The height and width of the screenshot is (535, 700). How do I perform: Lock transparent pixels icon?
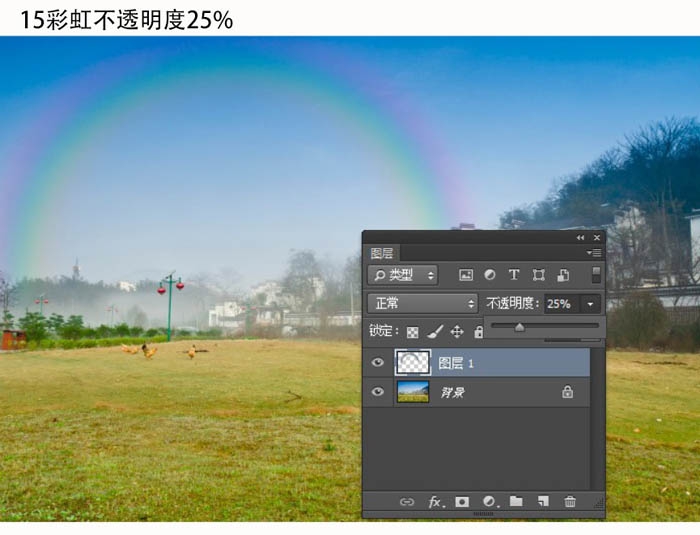pyautogui.click(x=412, y=332)
